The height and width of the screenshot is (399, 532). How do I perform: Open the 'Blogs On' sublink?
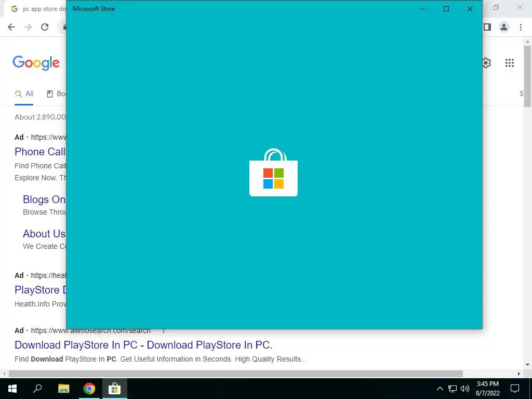coord(44,199)
